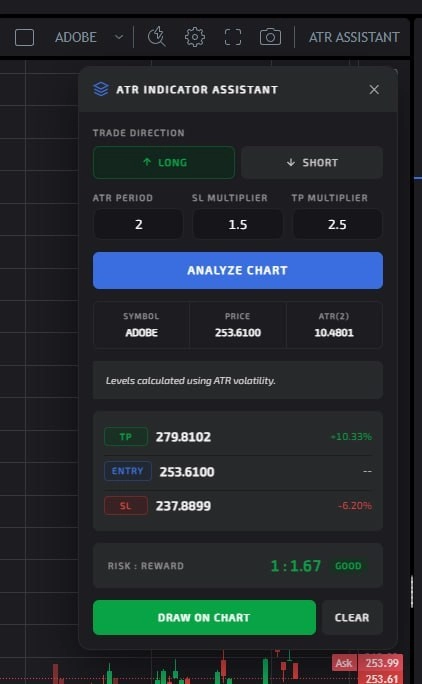The height and width of the screenshot is (684, 422).
Task: Click the SL badge label
Action: click(126, 506)
